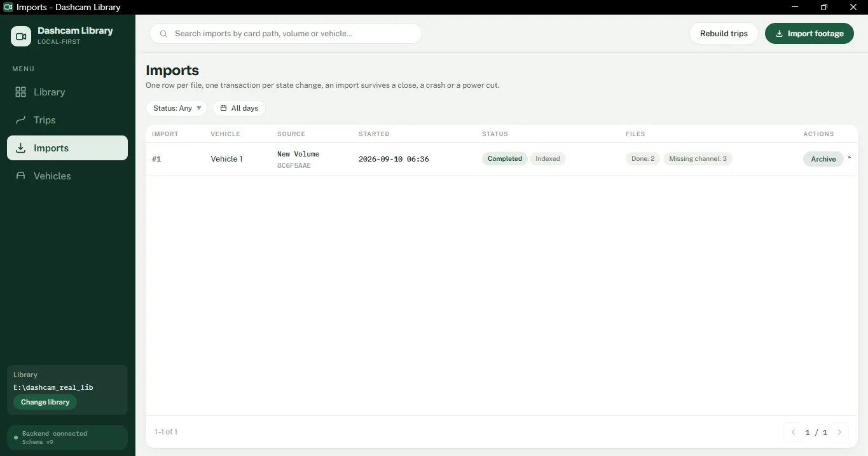Click the library path E:\dashcam_real_lib
Screen dimensions: 868x456
(x=53, y=387)
